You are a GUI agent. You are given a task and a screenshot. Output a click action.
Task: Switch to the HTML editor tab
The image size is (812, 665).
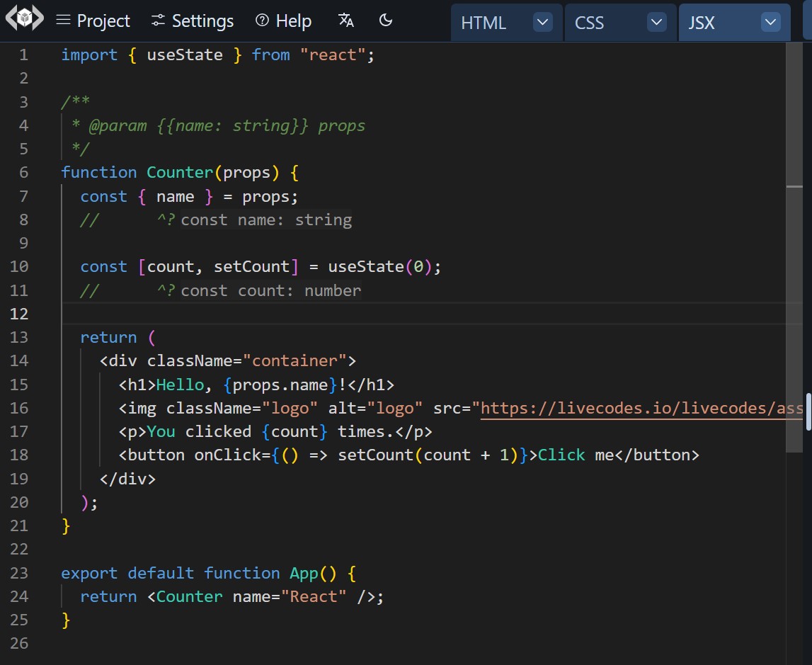click(x=484, y=23)
